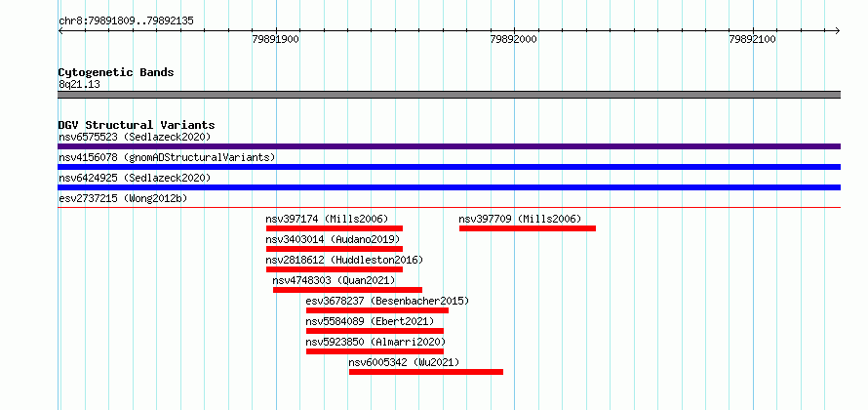Image resolution: width=868 pixels, height=410 pixels.
Task: Open the esv2737215 (Wong2012b) label
Action: (x=123, y=198)
